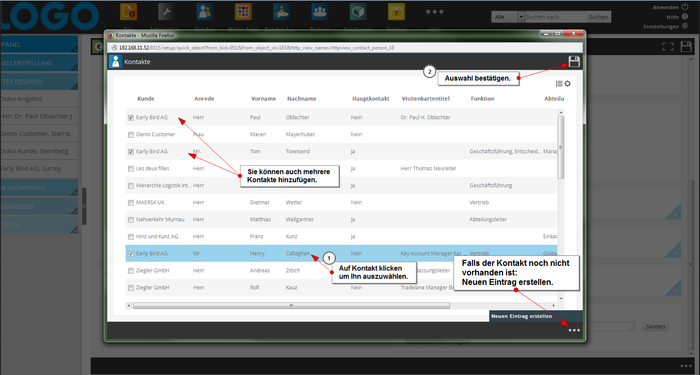Image resolution: width=700 pixels, height=375 pixels.
Task: Check the Hinz und Kunz AG row checkbox
Action: click(x=131, y=237)
